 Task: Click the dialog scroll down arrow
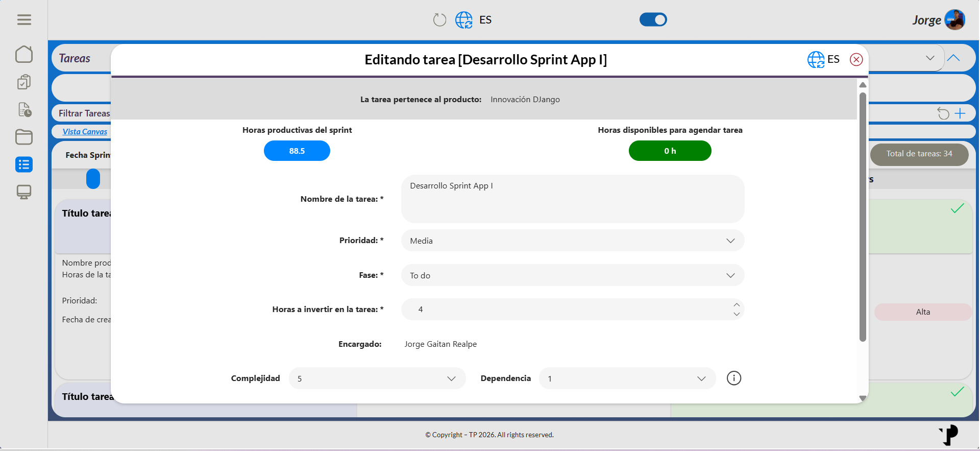(863, 398)
